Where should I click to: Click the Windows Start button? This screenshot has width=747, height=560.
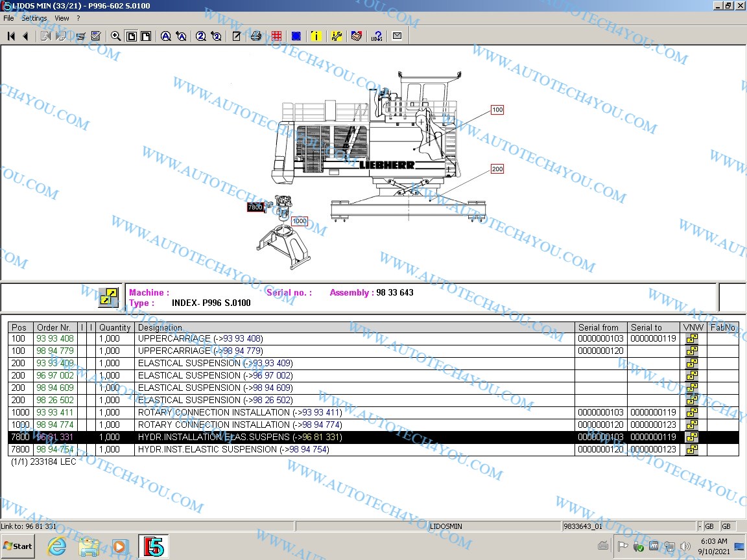[x=18, y=546]
